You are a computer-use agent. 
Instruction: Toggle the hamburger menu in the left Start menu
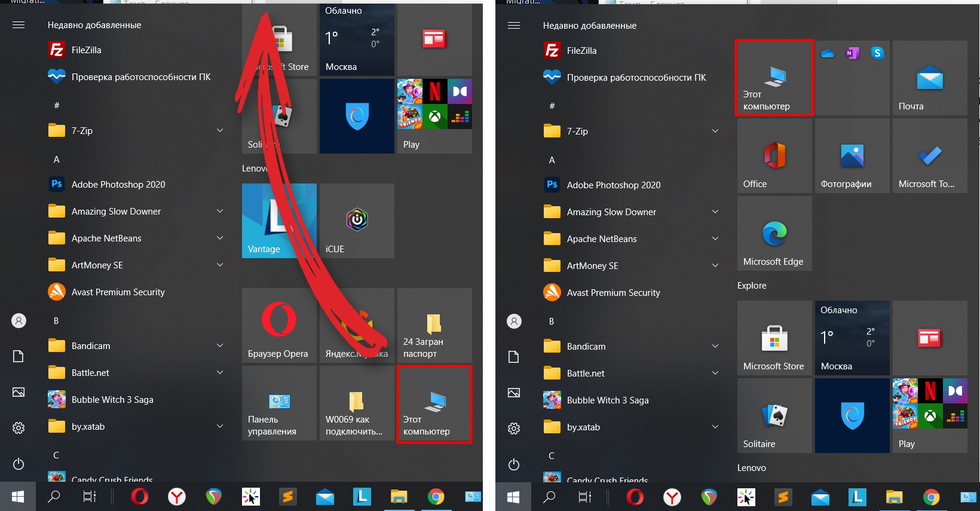19,25
